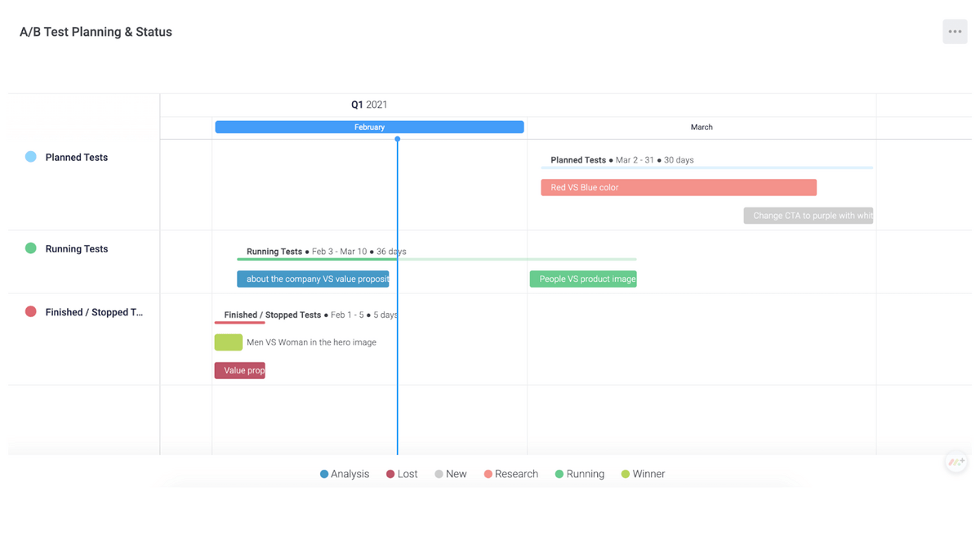Select the February month header
Screen dimensions: 980x536
point(369,127)
